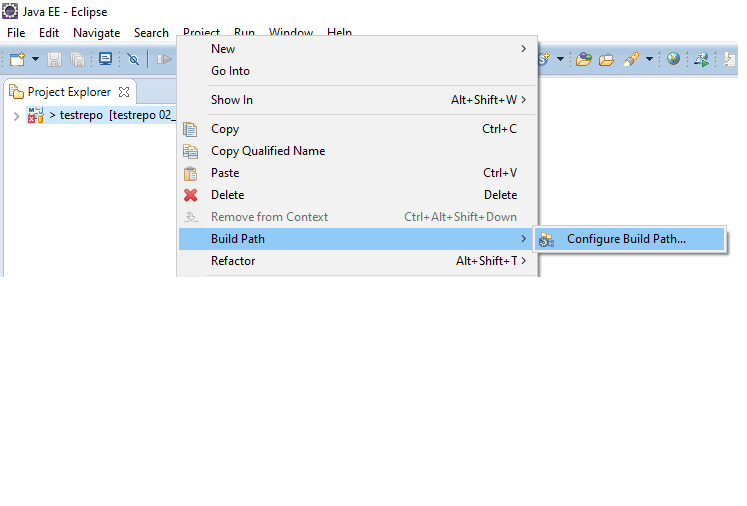This screenshot has height=506, width=747.
Task: Click the Search flashlight toolbar icon
Action: 631,59
